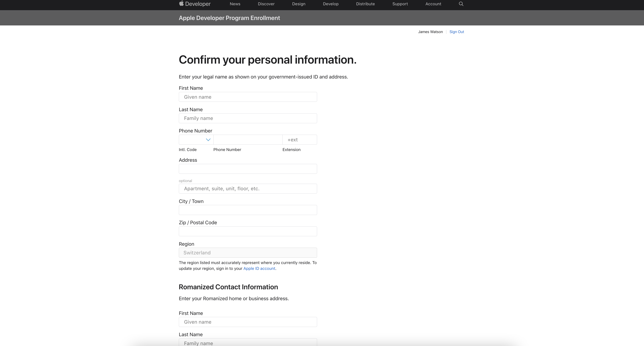Screen dimensions: 644x346
Task: Click the James Watson account name
Action: pyautogui.click(x=430, y=32)
